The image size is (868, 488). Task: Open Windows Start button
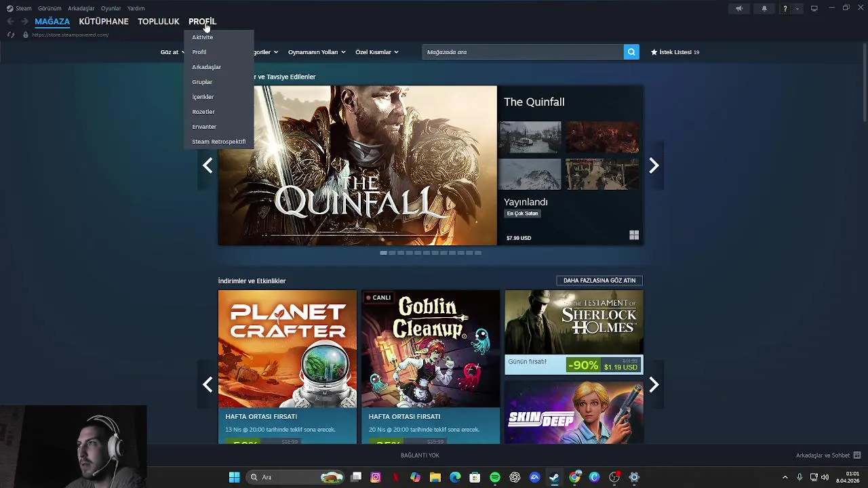pyautogui.click(x=234, y=477)
